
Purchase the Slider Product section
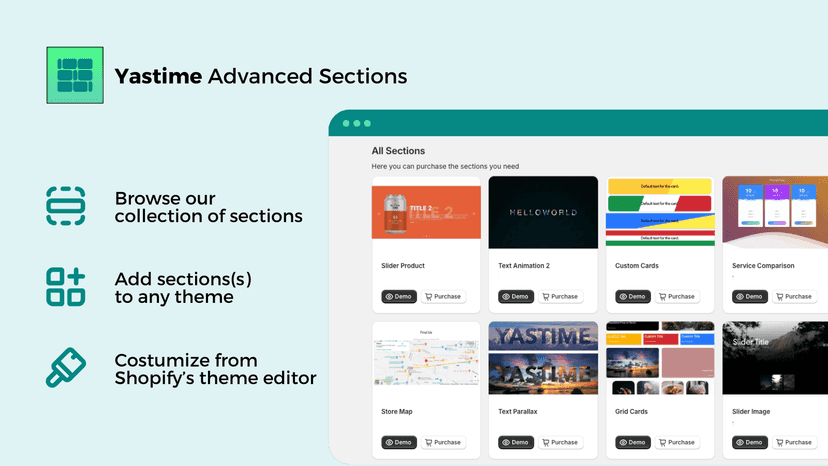(443, 296)
